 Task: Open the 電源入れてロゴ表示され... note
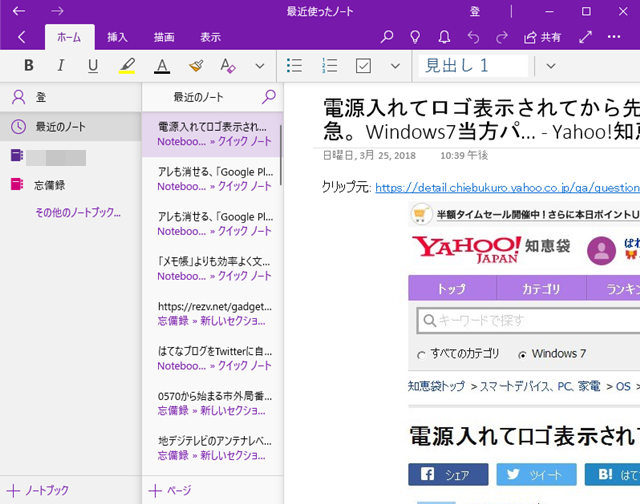[212, 134]
